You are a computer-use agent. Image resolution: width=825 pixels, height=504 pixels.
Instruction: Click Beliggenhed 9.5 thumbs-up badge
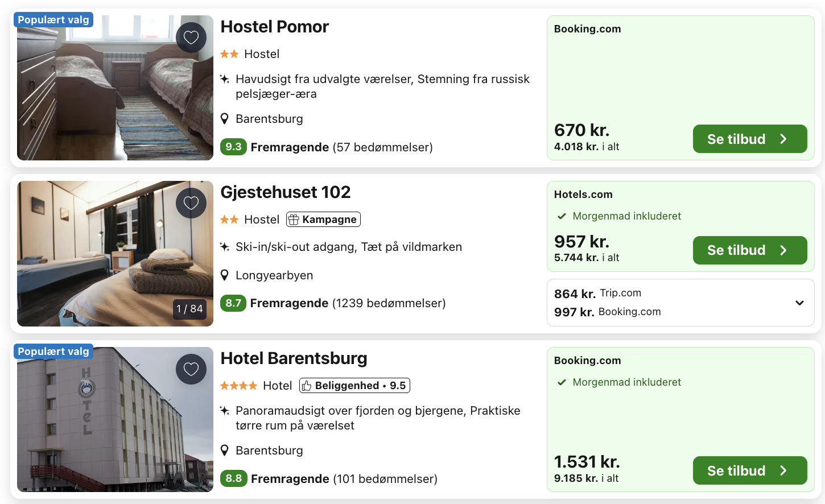click(x=354, y=386)
